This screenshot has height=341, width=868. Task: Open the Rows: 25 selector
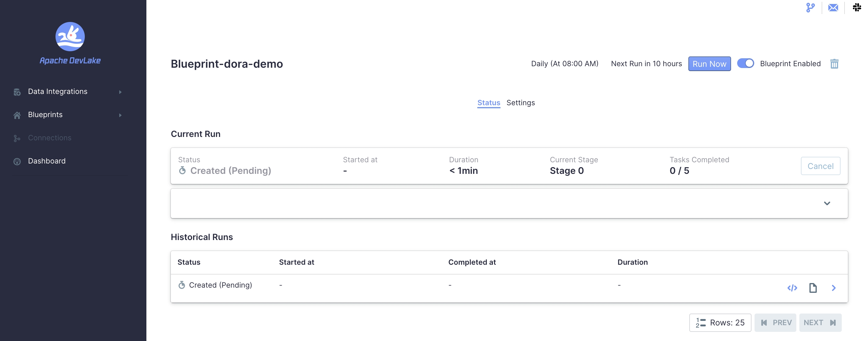(x=720, y=322)
